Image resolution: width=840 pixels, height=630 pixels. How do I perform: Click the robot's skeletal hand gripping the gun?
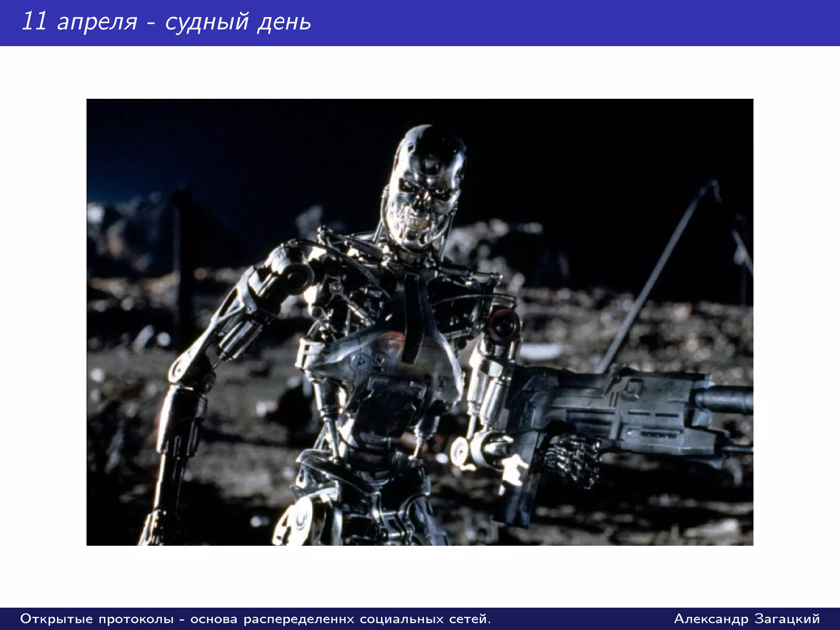point(572,459)
